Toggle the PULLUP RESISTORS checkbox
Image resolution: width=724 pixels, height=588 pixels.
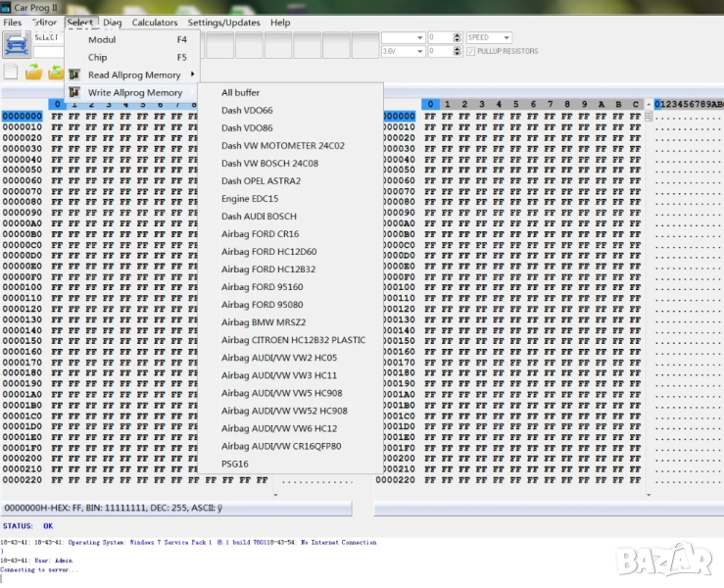[x=471, y=51]
